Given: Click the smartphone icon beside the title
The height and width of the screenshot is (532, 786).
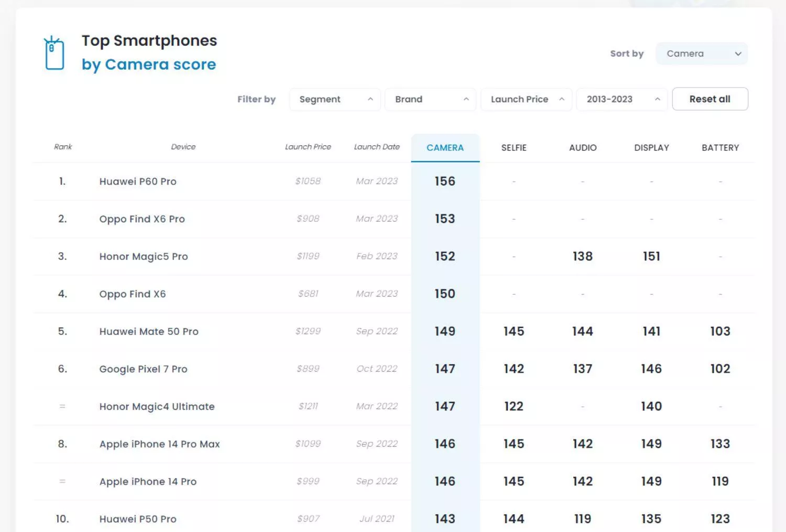Looking at the screenshot, I should pyautogui.click(x=54, y=53).
